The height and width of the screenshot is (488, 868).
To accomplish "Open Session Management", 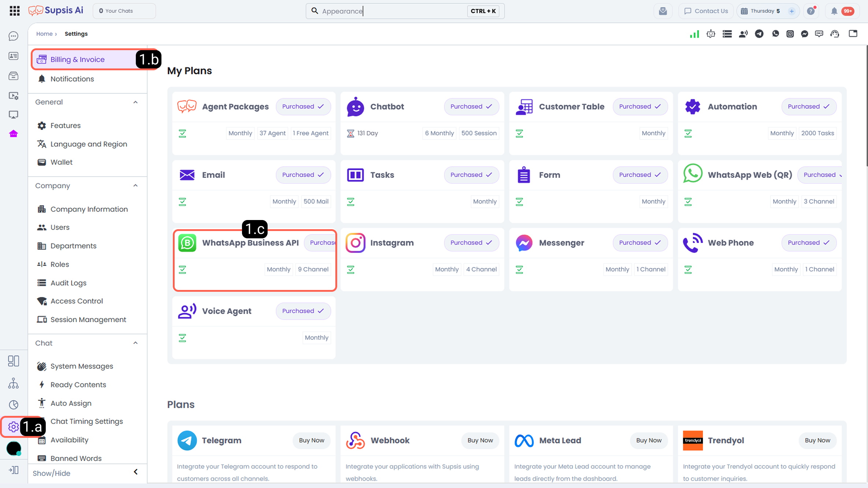I will pyautogui.click(x=88, y=320).
